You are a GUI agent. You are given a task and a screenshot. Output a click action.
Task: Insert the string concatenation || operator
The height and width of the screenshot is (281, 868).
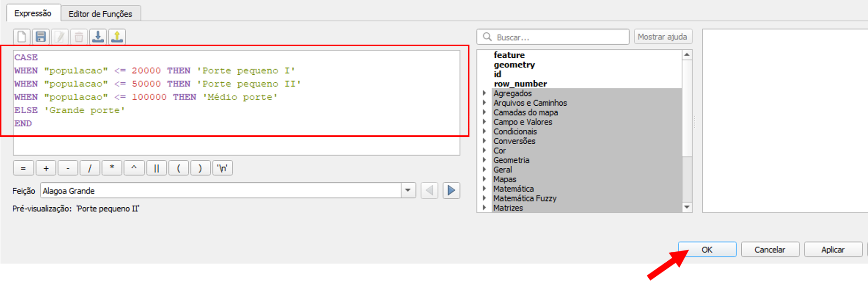156,168
